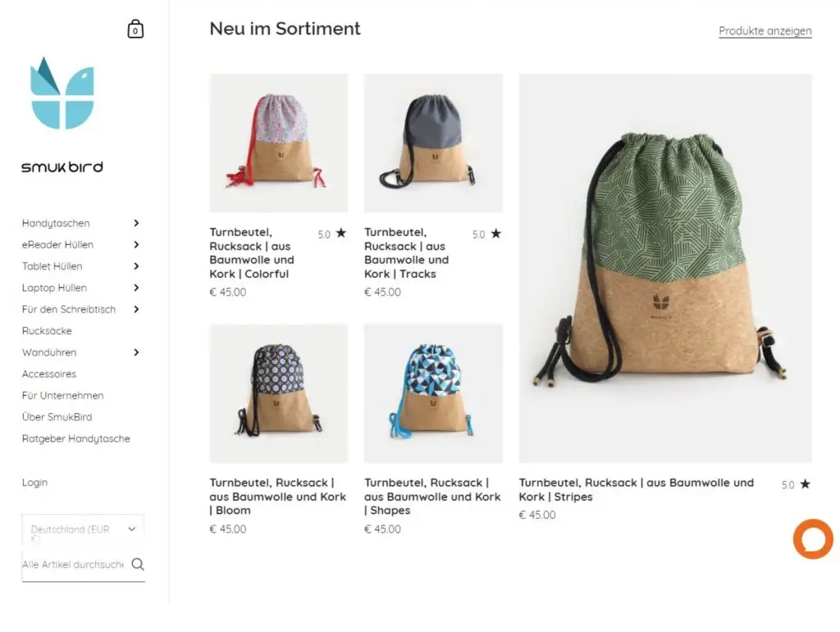Expand the eReader Hüllen submenu arrow
The height and width of the screenshot is (632, 840).
click(136, 244)
